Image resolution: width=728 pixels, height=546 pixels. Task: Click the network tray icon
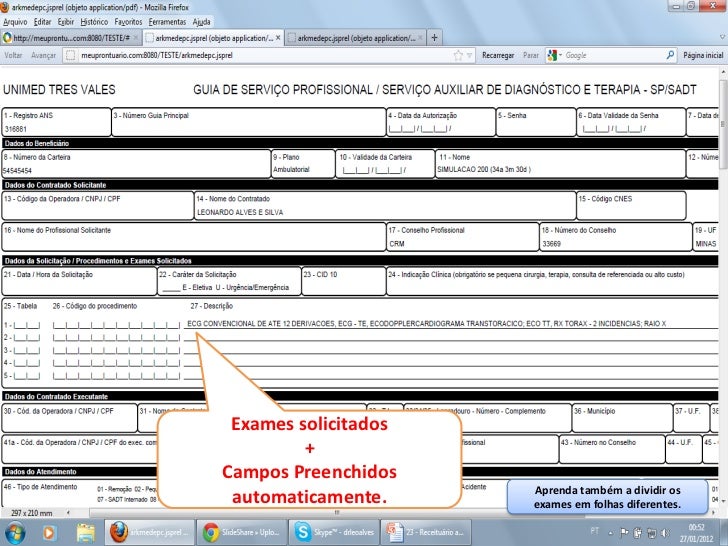click(x=651, y=533)
